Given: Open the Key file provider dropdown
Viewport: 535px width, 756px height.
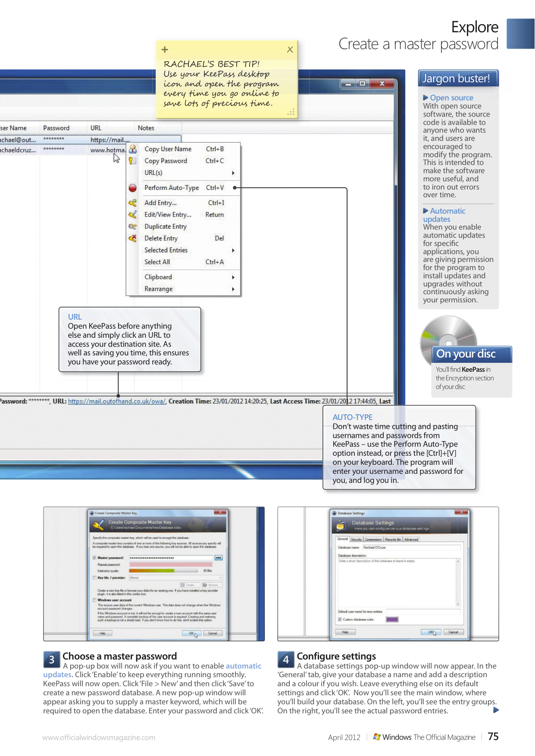Looking at the screenshot, I should [x=220, y=578].
